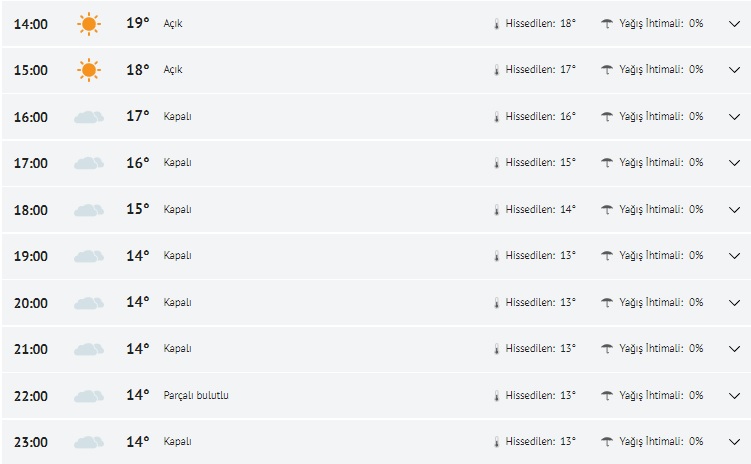Image resolution: width=751 pixels, height=464 pixels.
Task: Click the cloud icon in the 20:00 row
Action: [x=89, y=302]
